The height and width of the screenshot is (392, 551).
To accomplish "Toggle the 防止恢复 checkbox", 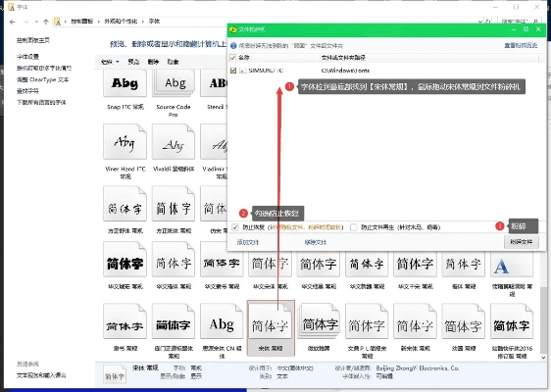I will [235, 227].
